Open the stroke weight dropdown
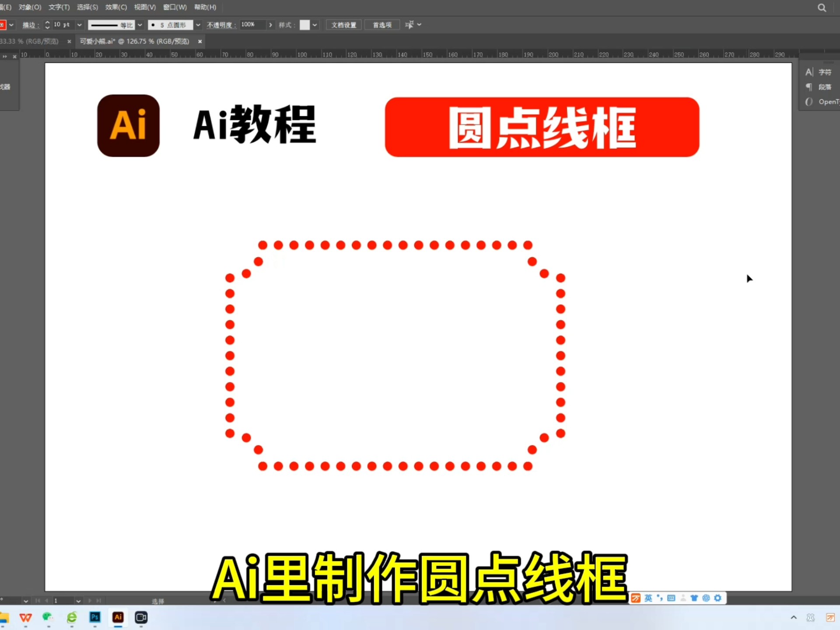 click(79, 25)
